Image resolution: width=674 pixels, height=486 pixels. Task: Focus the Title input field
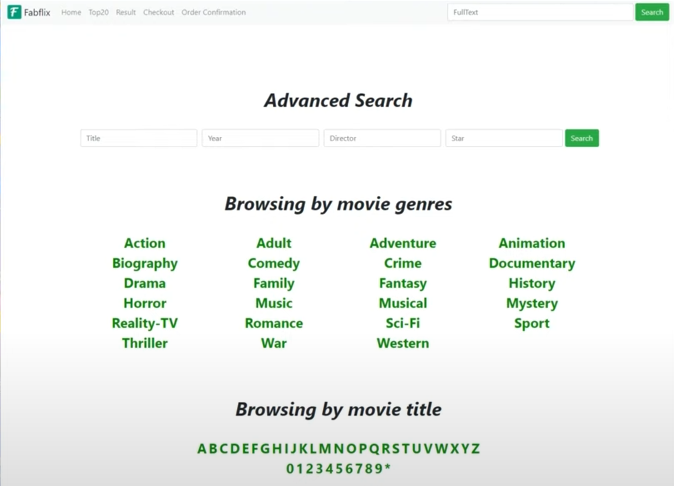tap(139, 138)
